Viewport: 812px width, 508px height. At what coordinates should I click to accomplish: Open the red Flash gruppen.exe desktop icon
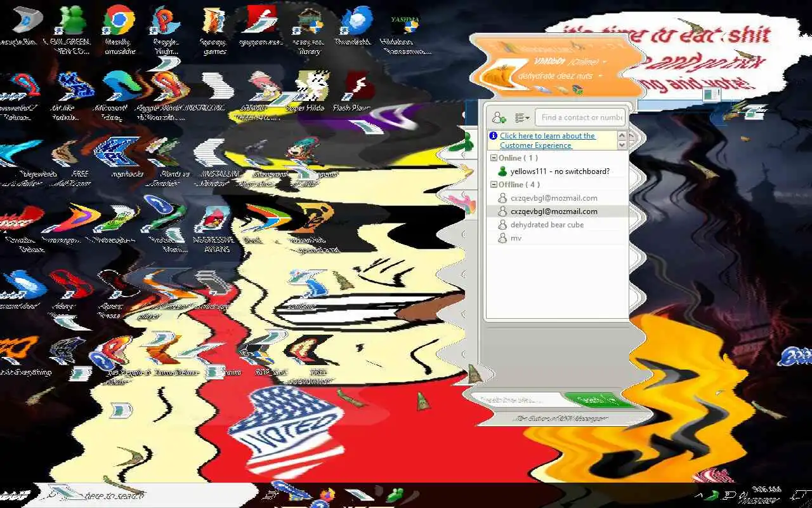click(x=261, y=27)
